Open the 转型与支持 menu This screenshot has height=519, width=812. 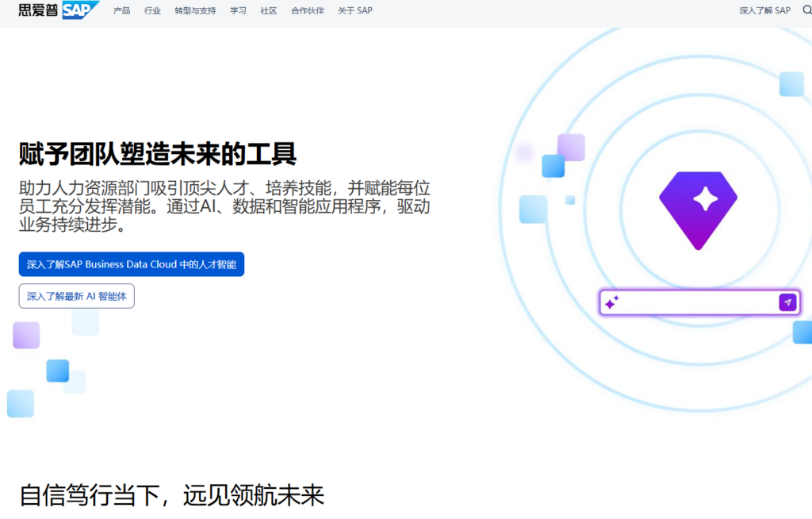pos(195,10)
